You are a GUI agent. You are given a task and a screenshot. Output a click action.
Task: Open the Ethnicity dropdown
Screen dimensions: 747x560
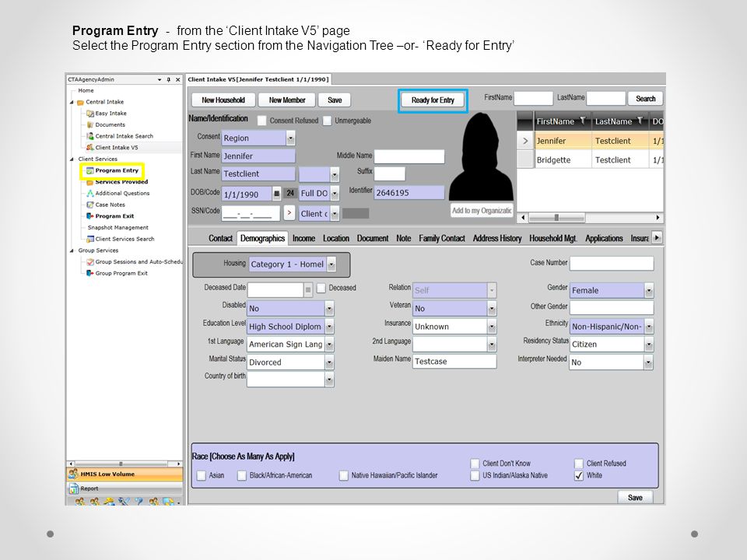tap(649, 327)
